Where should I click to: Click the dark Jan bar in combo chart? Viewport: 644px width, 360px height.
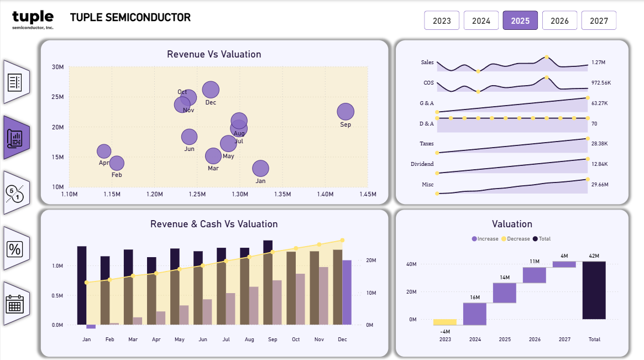pyautogui.click(x=82, y=285)
